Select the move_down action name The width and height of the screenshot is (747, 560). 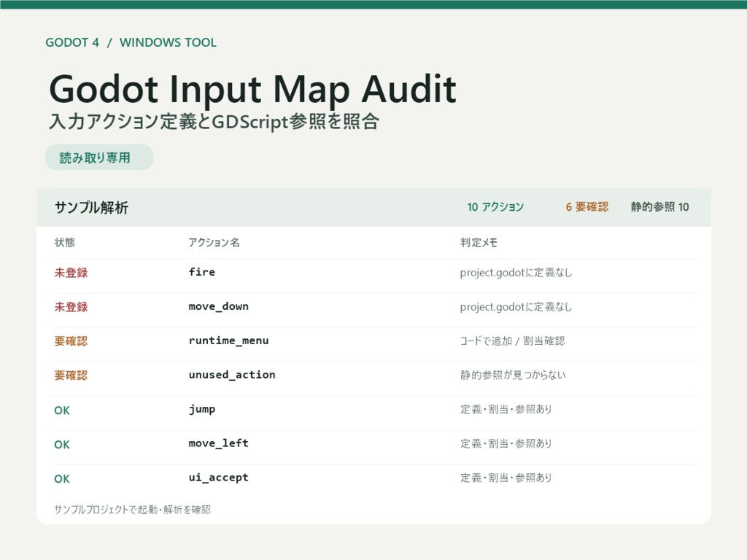(x=219, y=306)
